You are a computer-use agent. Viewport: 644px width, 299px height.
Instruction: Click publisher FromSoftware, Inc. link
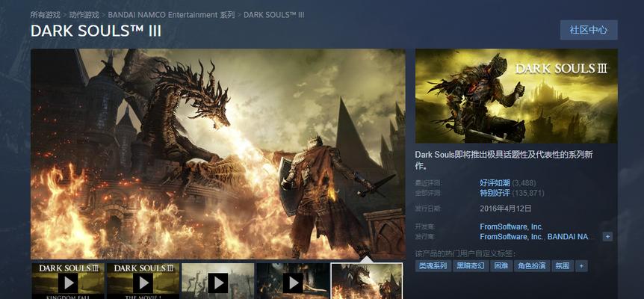coord(511,236)
